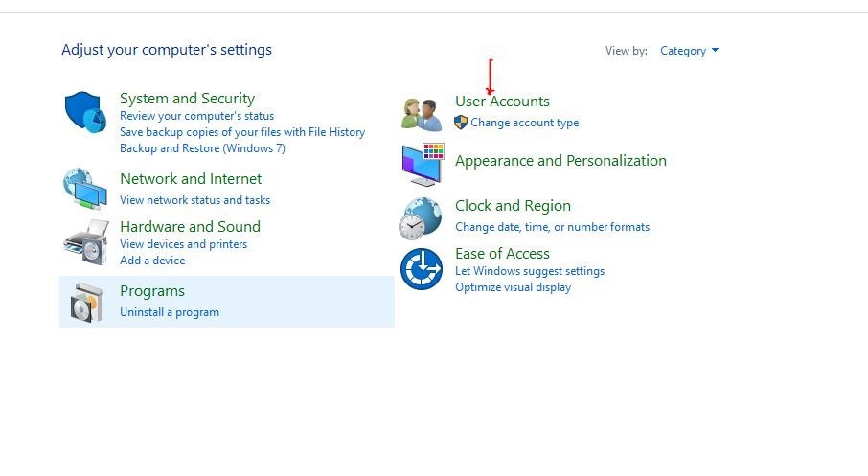Select View network status and tasks
Image resolution: width=868 pixels, height=476 pixels.
pyautogui.click(x=194, y=200)
